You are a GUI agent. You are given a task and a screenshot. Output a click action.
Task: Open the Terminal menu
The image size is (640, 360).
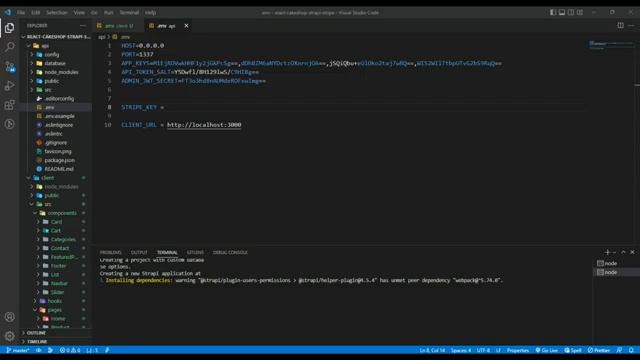(129, 13)
